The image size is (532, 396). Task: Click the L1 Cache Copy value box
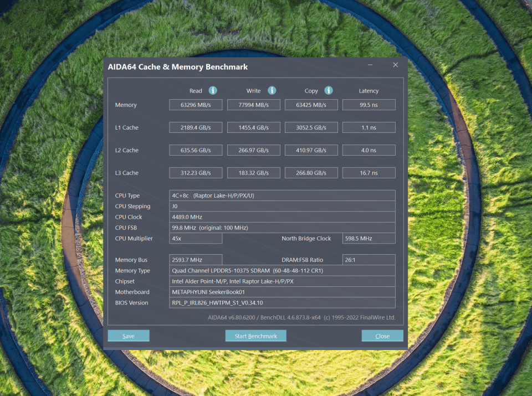[311, 127]
